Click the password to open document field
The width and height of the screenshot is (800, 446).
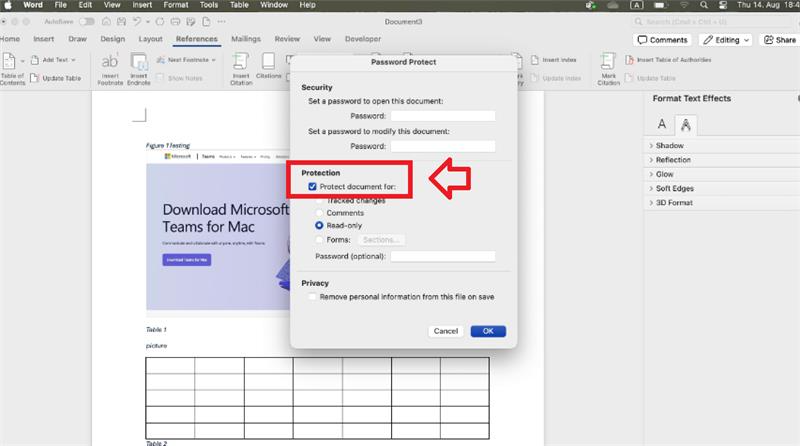pos(443,116)
